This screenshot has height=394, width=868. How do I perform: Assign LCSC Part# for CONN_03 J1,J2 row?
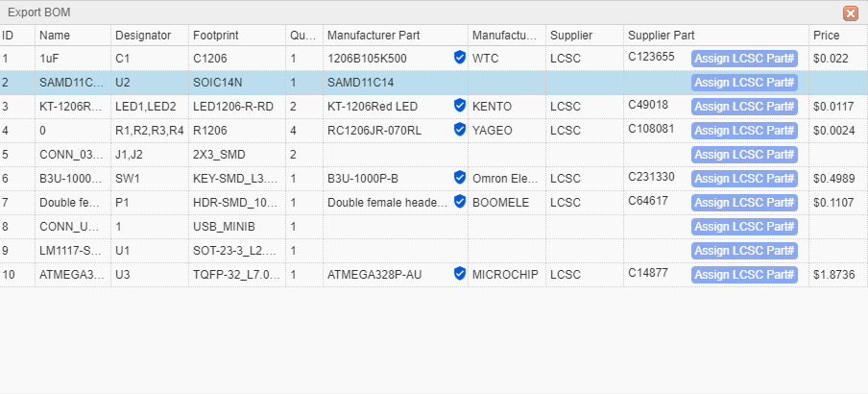pos(745,155)
